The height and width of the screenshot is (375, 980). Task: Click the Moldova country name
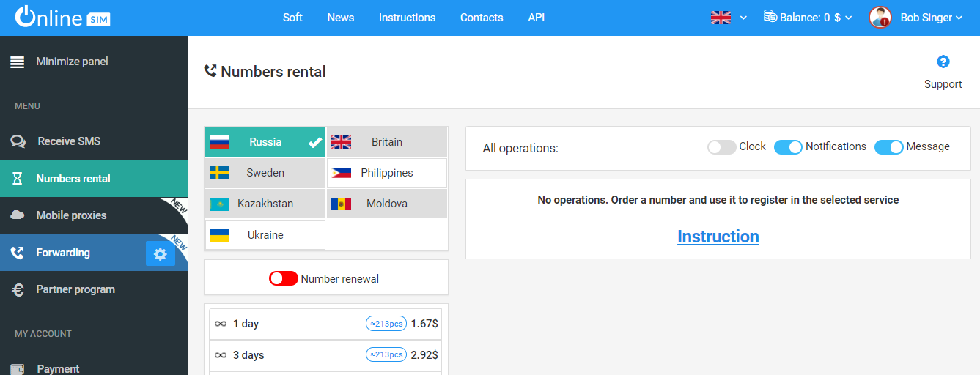point(387,204)
